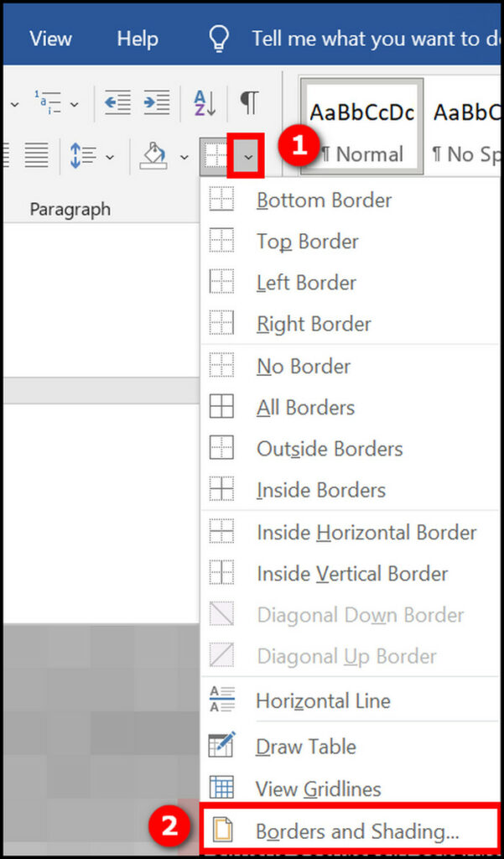Click the Shading paint bucket icon
This screenshot has height=859, width=504.
click(154, 155)
